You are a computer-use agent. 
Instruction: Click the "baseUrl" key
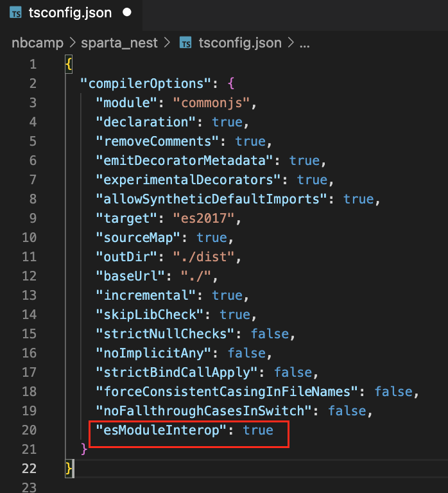[x=130, y=276]
